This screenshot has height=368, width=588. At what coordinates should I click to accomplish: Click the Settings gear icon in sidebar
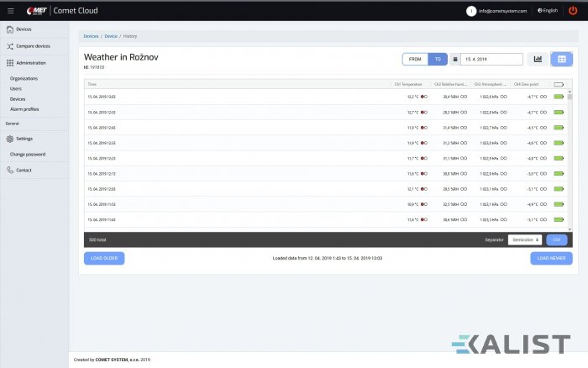click(9, 138)
